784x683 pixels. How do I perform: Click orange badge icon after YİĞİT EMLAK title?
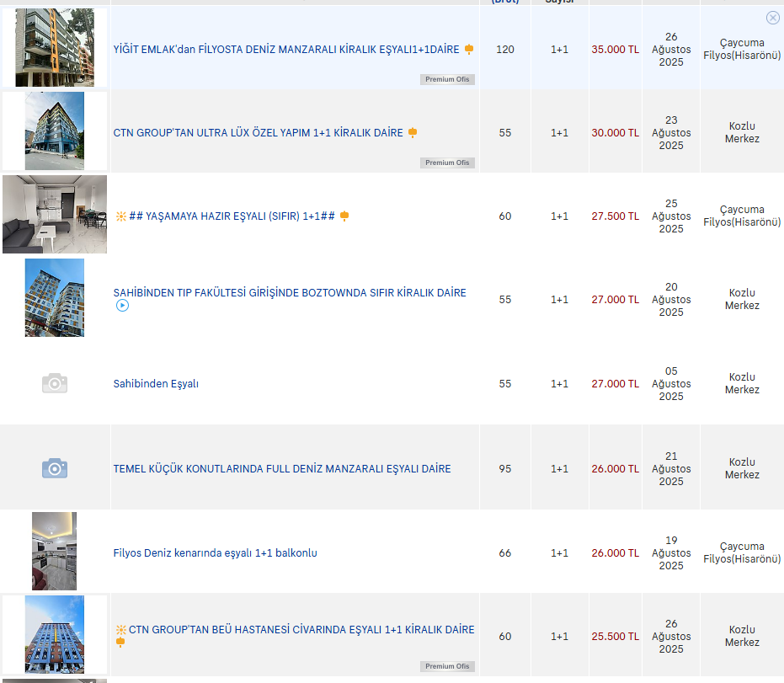coord(469,50)
